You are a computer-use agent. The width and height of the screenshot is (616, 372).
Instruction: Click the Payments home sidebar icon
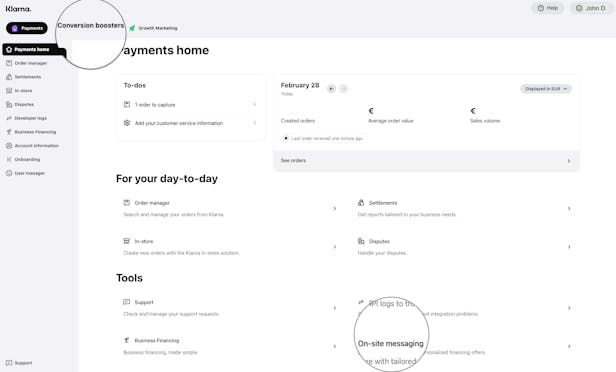pos(9,49)
